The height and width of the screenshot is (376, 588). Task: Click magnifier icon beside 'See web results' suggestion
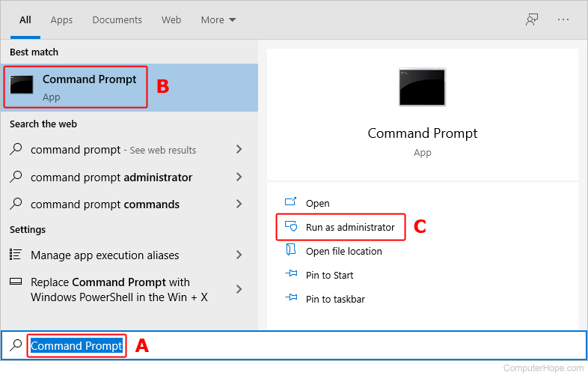coord(16,149)
